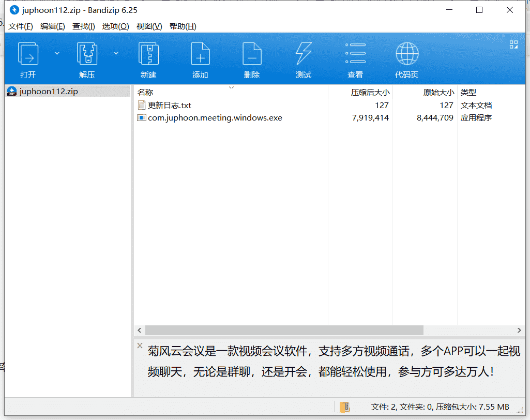Viewport: 530px width, 420px height.
Task: Maximize the Bandizip window
Action: [479, 10]
